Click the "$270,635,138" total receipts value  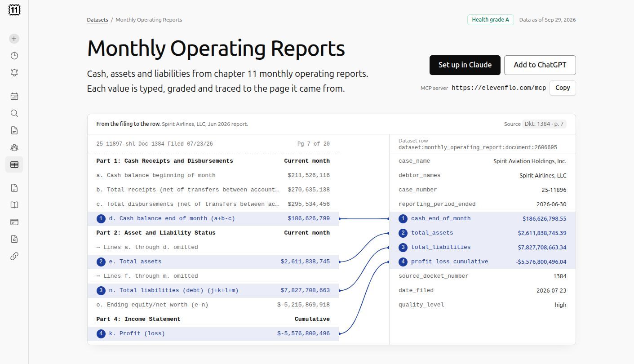309,190
